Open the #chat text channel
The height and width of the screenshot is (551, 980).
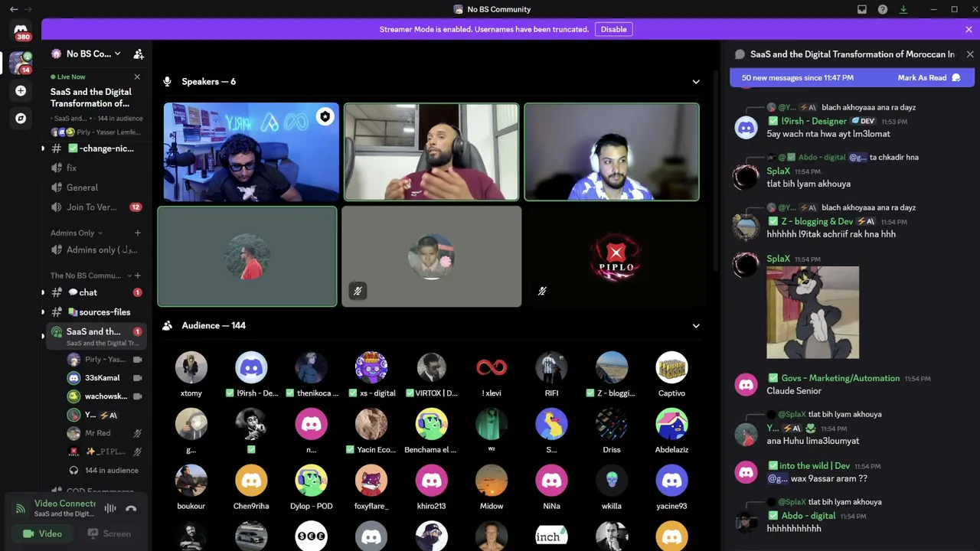[96, 292]
